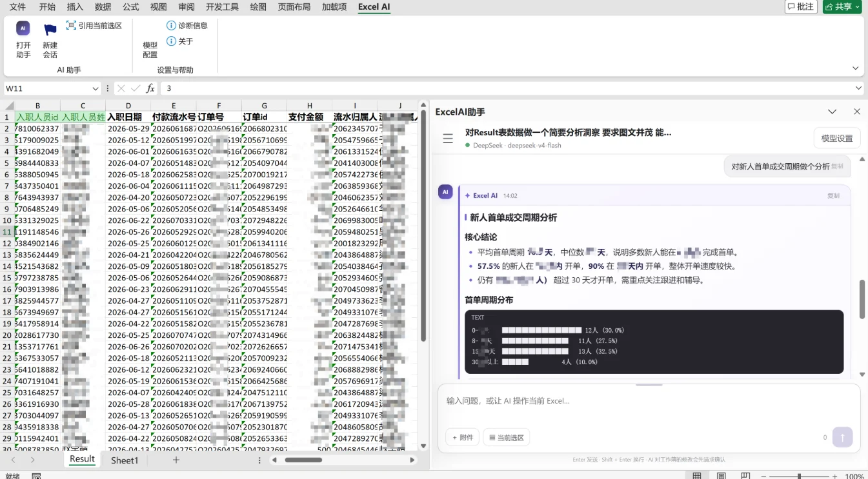Zoom in with the plus button
Screen dimensions: 868x479
click(x=835, y=476)
